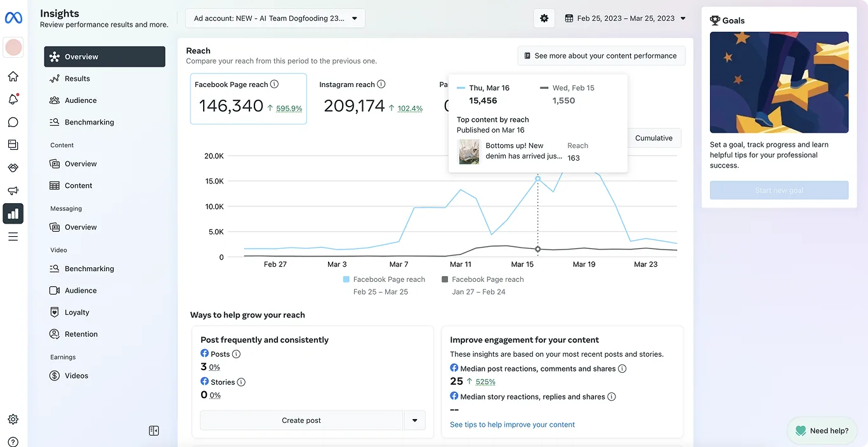Image resolution: width=868 pixels, height=447 pixels.
Task: Click the Mar 16 data point on chart
Action: click(538, 179)
